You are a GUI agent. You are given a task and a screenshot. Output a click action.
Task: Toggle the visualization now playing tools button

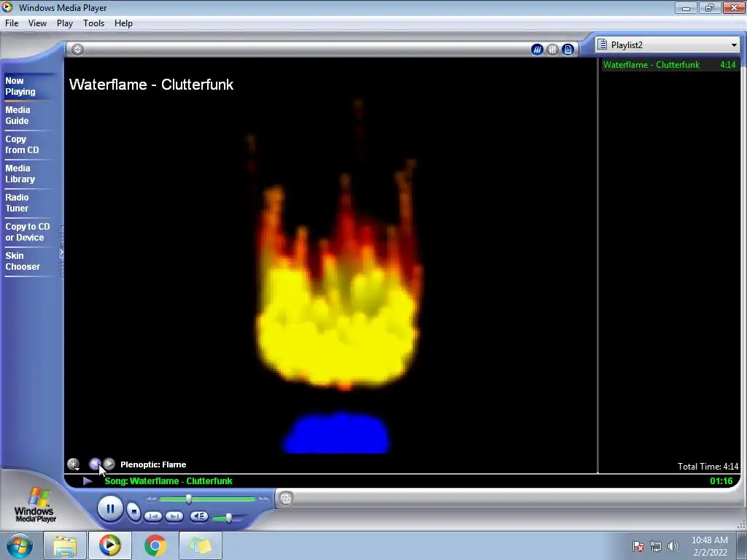pyautogui.click(x=537, y=49)
